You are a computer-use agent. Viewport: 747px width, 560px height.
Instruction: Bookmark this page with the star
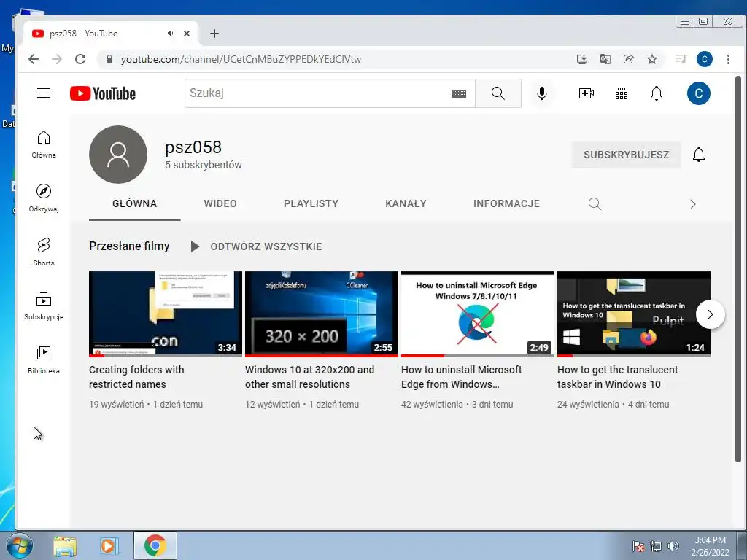tap(651, 60)
